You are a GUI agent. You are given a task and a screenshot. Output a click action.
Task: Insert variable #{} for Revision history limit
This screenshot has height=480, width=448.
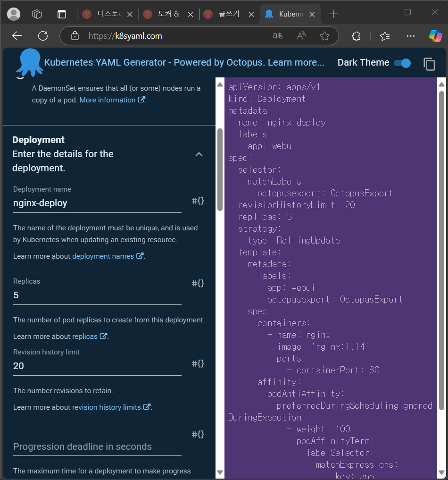(198, 364)
